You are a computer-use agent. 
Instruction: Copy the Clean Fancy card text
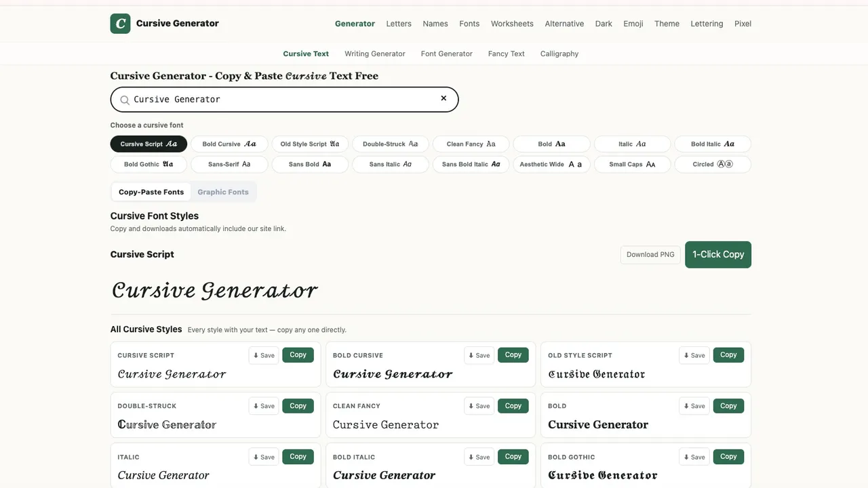coord(513,406)
